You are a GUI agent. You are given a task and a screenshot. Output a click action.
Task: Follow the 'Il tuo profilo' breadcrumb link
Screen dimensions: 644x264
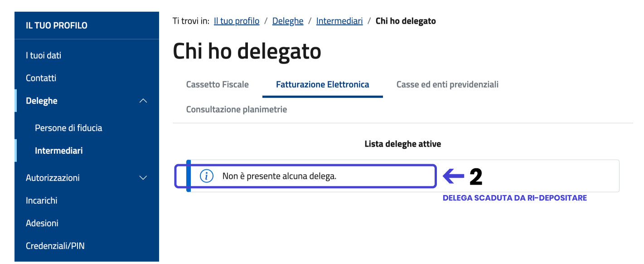coord(237,21)
